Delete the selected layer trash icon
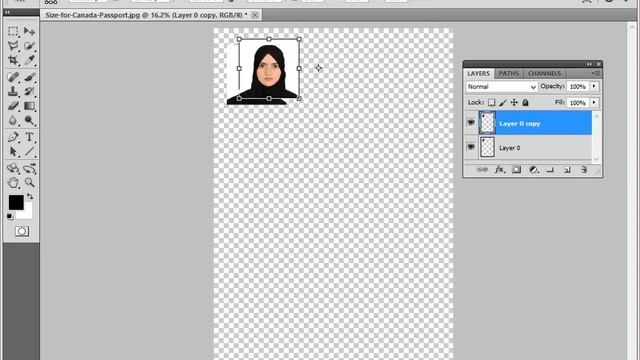640x360 pixels. coord(584,169)
